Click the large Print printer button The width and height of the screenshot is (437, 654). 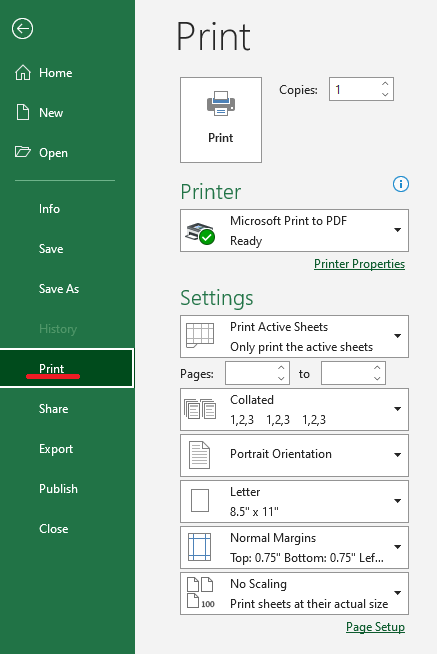pos(221,120)
